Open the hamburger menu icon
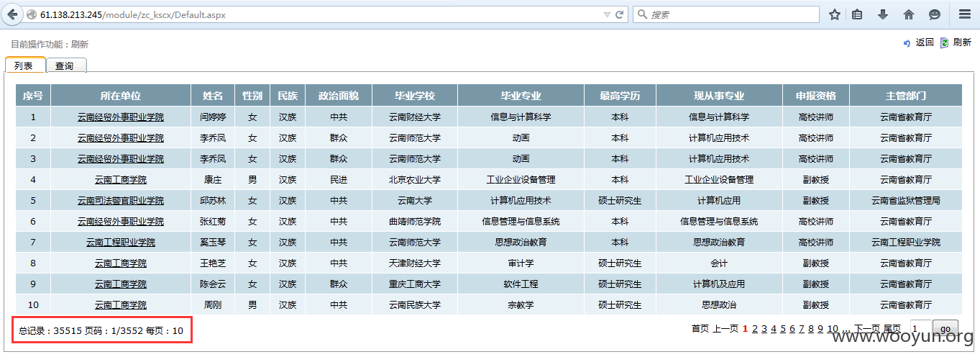 965,14
